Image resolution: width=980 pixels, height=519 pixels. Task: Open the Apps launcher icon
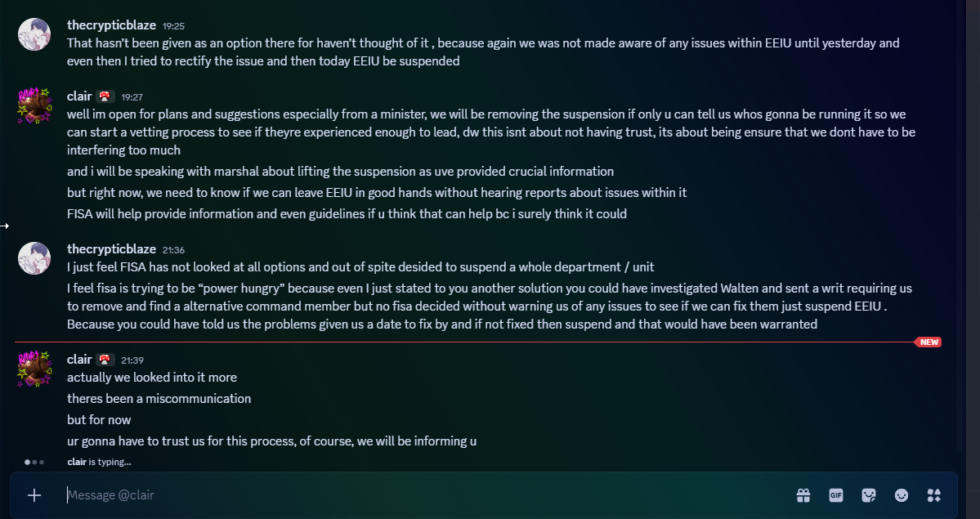point(934,495)
